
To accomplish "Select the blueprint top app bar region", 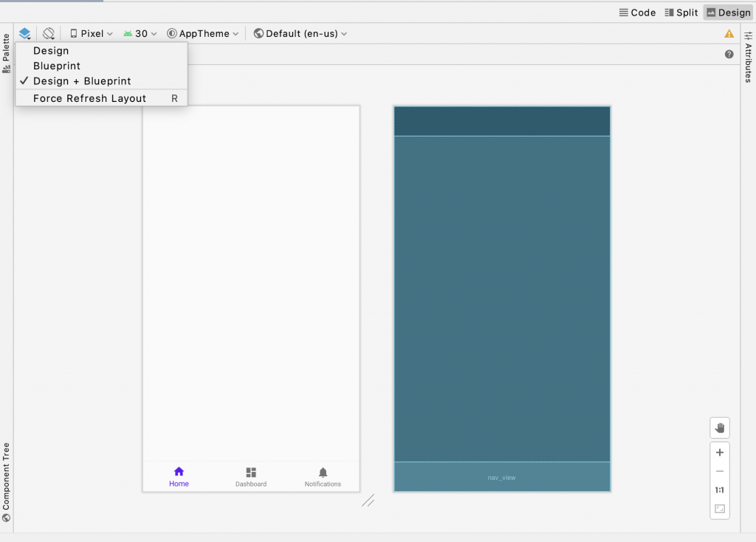I will [x=502, y=121].
